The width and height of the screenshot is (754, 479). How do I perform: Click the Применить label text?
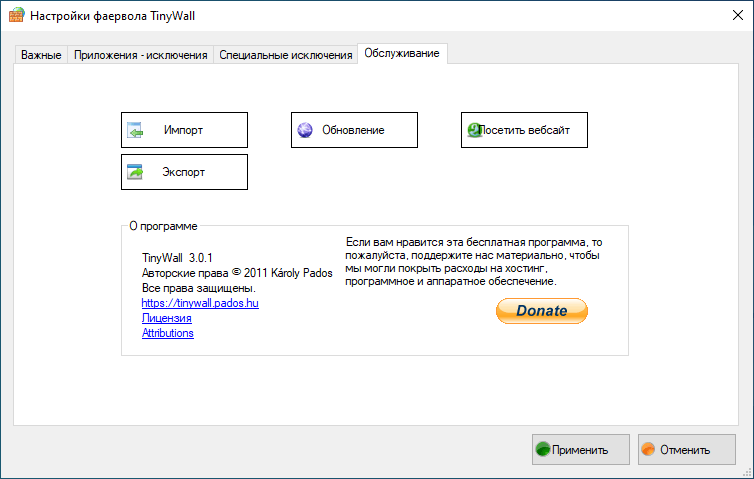coord(580,450)
